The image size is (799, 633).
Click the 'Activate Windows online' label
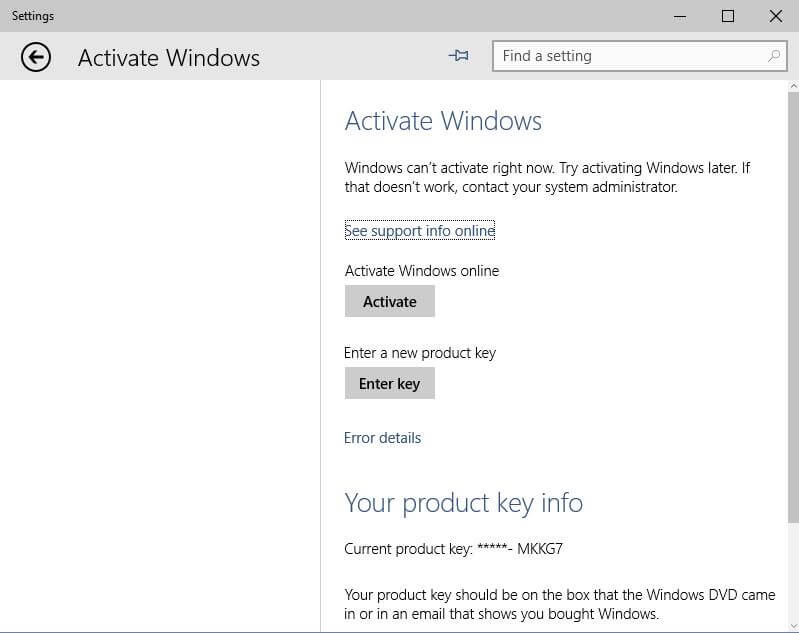click(x=422, y=271)
